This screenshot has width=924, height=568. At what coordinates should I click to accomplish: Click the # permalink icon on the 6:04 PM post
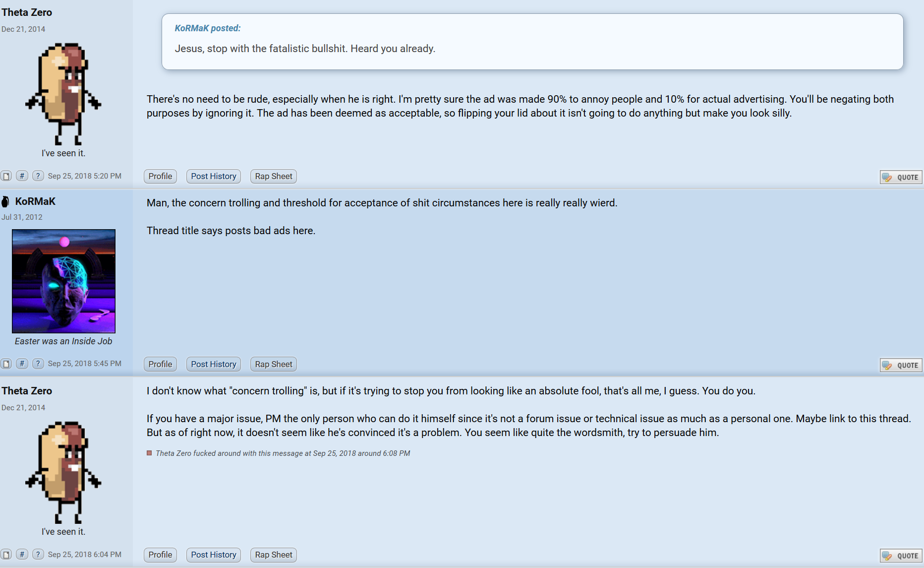[22, 554]
